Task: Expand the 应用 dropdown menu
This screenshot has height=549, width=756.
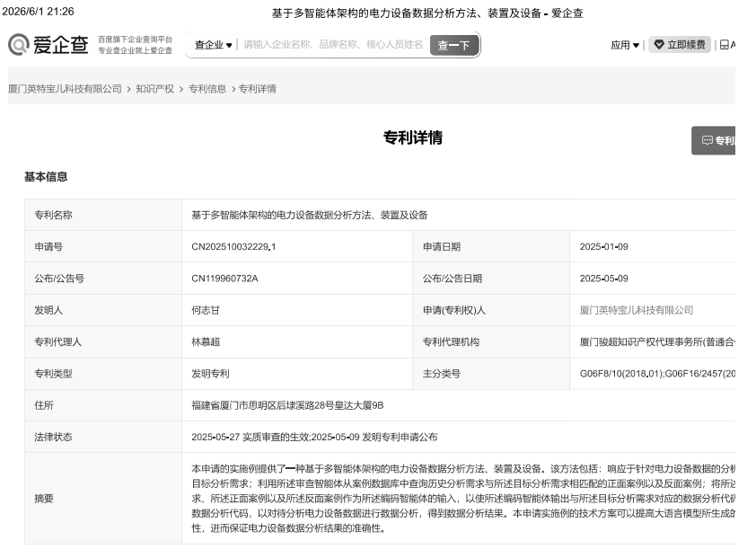Action: 625,45
